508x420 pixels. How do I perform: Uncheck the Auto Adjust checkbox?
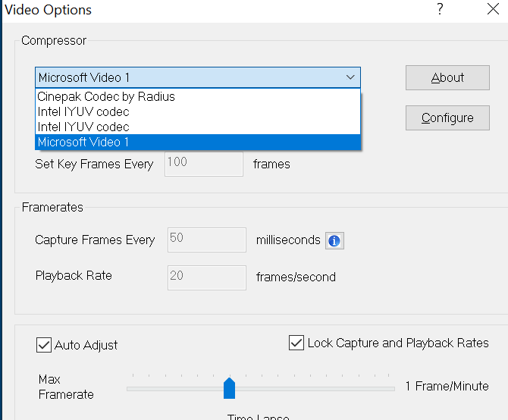[44, 345]
